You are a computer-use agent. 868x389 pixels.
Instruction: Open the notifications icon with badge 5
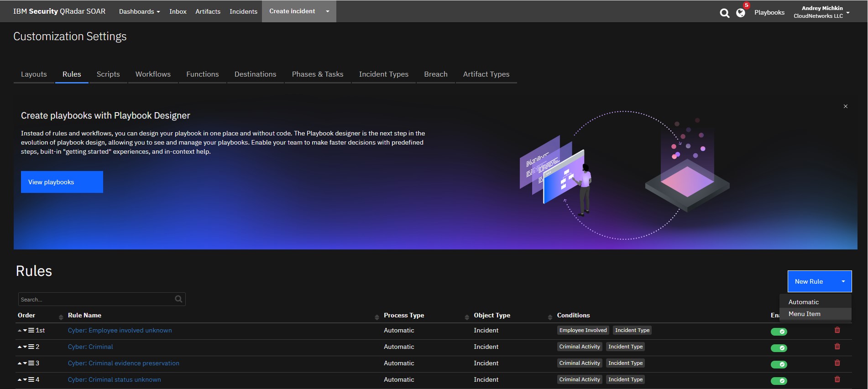pyautogui.click(x=741, y=13)
